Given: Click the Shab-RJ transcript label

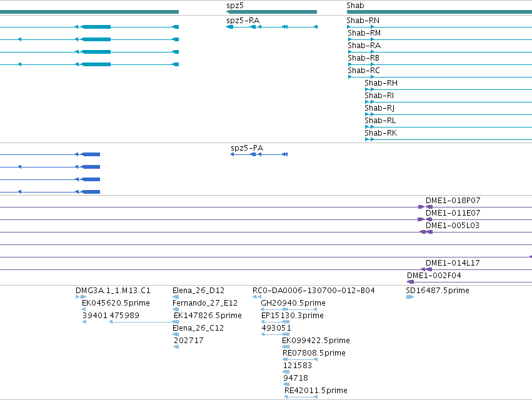Looking at the screenshot, I should pos(379,108).
